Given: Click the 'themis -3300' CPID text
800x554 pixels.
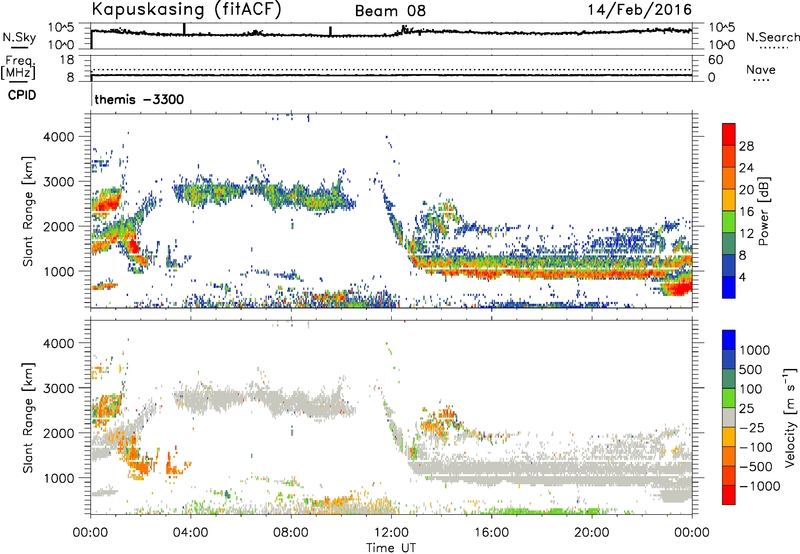Looking at the screenshot, I should tap(139, 99).
